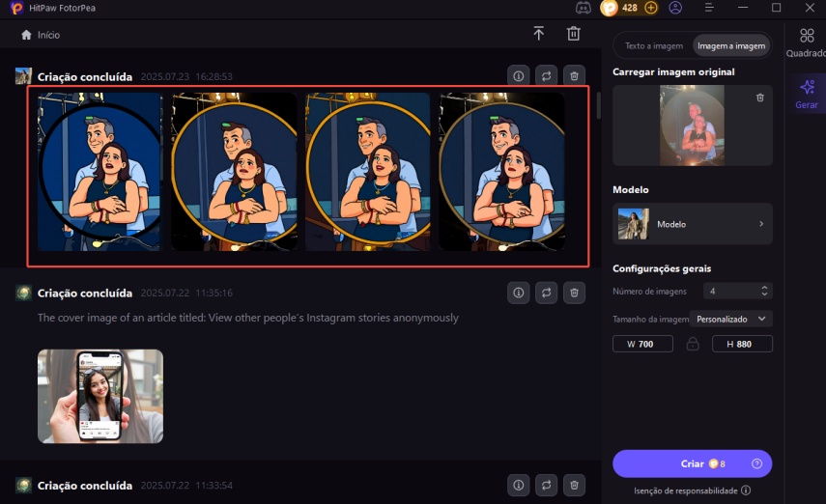Switch to the Texto a imagem tab

tap(653, 45)
